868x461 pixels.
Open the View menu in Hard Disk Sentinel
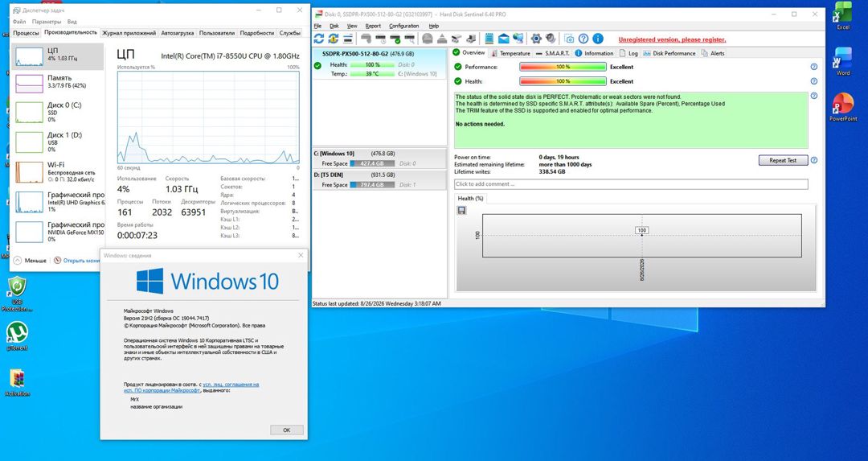(352, 26)
